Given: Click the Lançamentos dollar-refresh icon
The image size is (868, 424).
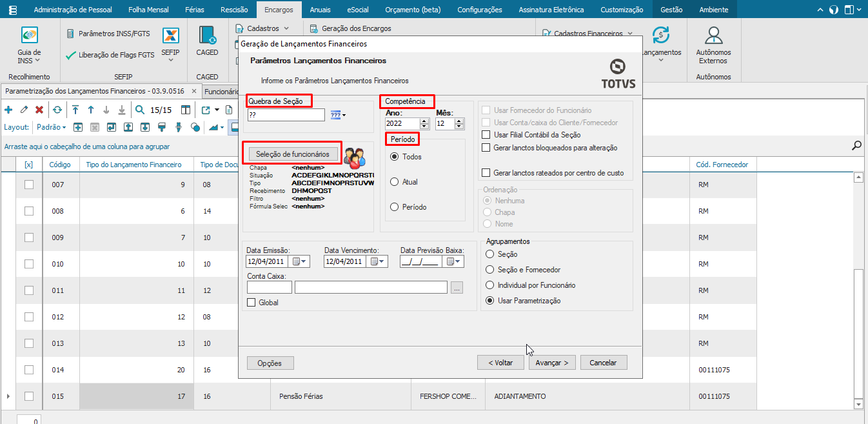Looking at the screenshot, I should pyautogui.click(x=660, y=35).
